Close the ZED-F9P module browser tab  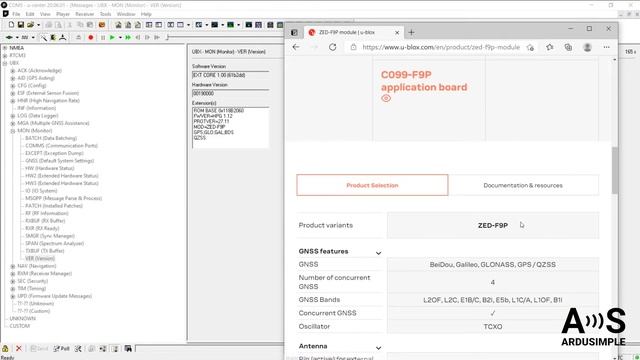(x=397, y=32)
